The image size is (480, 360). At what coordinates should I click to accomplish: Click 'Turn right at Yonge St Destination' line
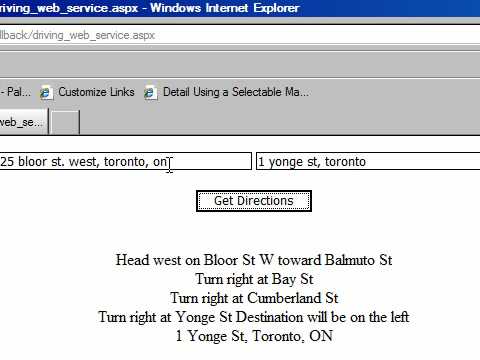254,317
